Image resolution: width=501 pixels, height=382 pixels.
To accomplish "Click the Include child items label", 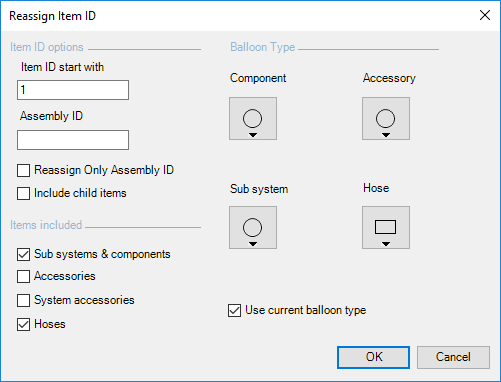I will [x=80, y=193].
